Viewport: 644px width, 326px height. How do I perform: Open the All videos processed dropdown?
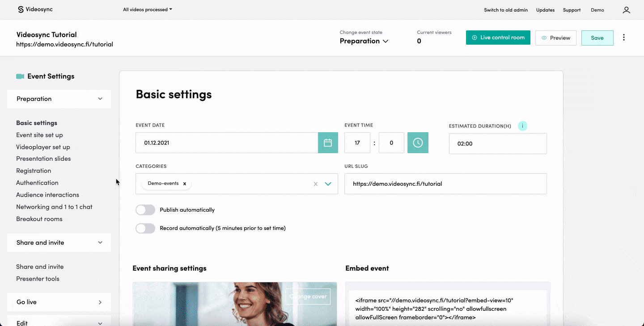pyautogui.click(x=147, y=8)
